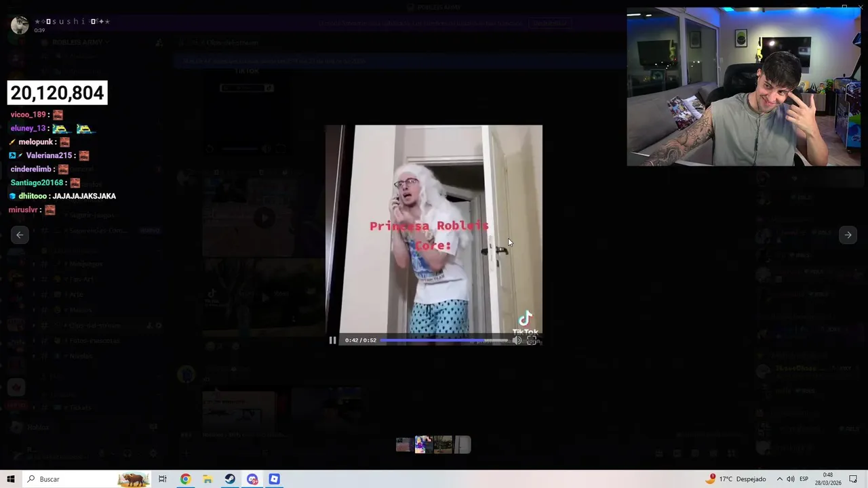Open Google Chrome from the taskbar
868x488 pixels.
(185, 479)
